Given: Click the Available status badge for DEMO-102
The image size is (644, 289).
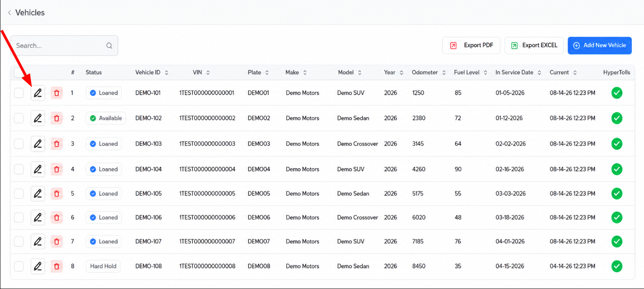Looking at the screenshot, I should pyautogui.click(x=106, y=118).
